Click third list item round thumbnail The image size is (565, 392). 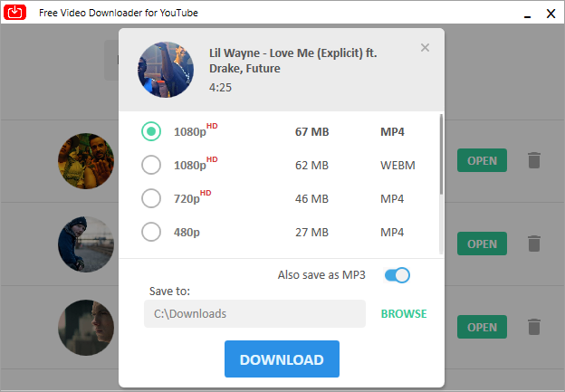point(86,328)
